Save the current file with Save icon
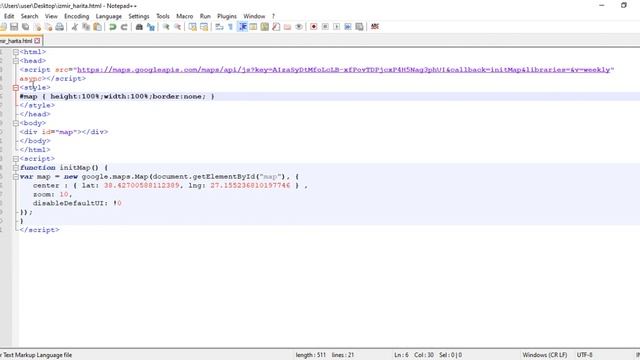The height and width of the screenshot is (360, 640). click(x=14, y=27)
